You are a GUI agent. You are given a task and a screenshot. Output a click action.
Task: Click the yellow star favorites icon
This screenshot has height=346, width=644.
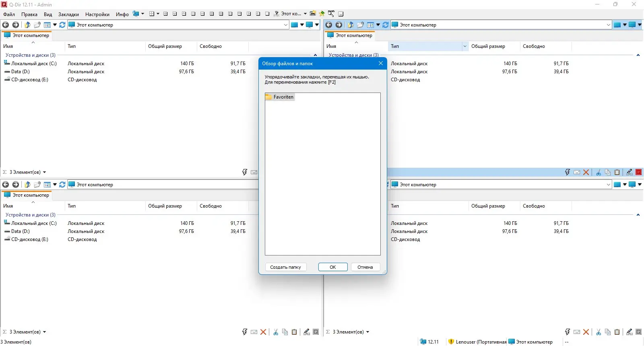click(x=322, y=14)
